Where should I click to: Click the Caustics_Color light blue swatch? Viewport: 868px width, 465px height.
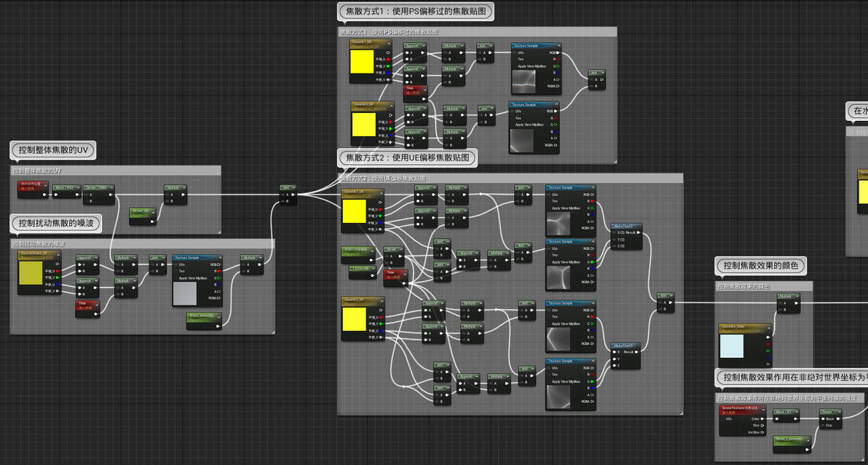(732, 346)
